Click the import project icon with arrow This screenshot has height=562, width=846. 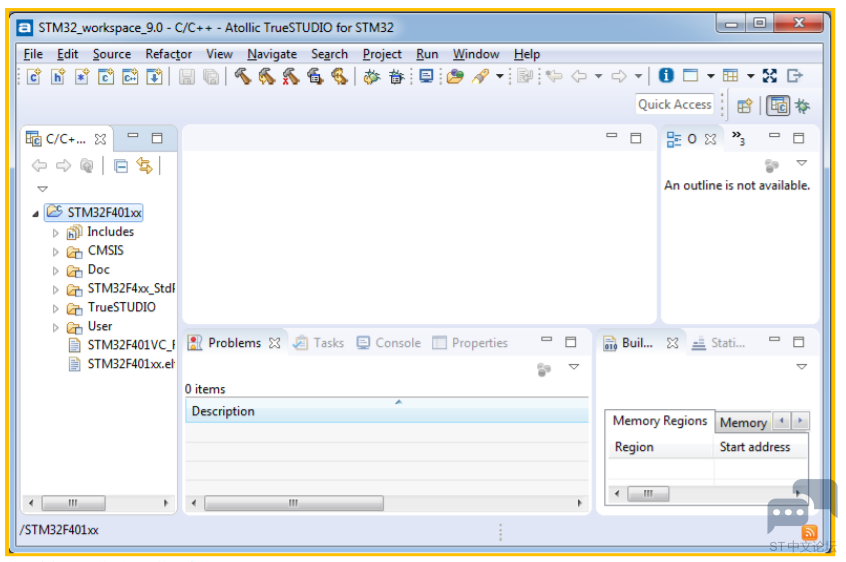pos(154,77)
